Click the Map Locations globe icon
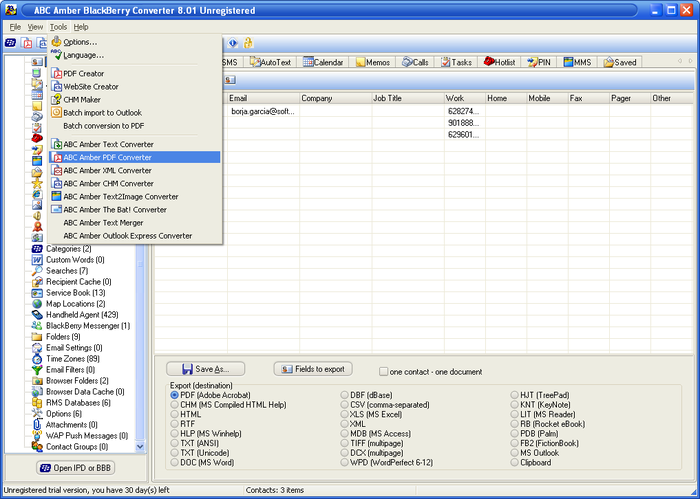The image size is (700, 499). point(37,304)
